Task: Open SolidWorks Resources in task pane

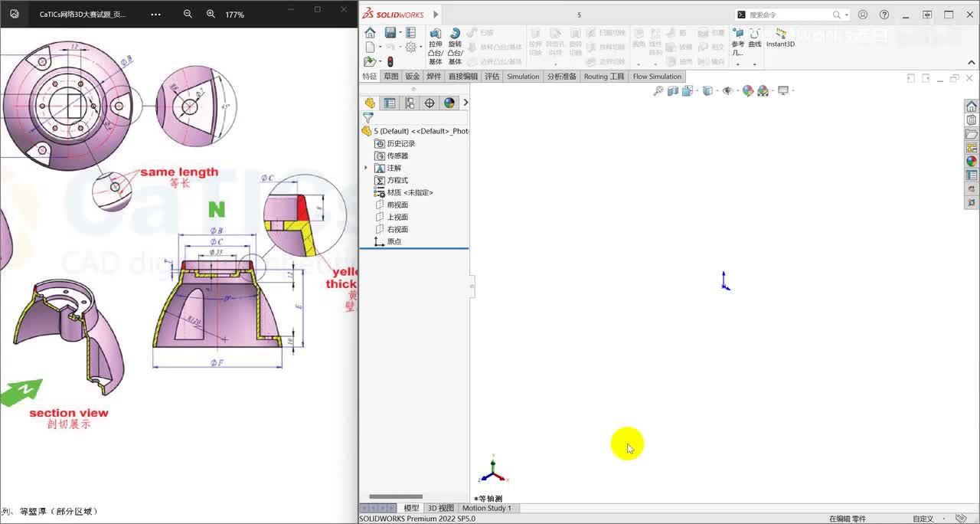Action: tap(972, 106)
